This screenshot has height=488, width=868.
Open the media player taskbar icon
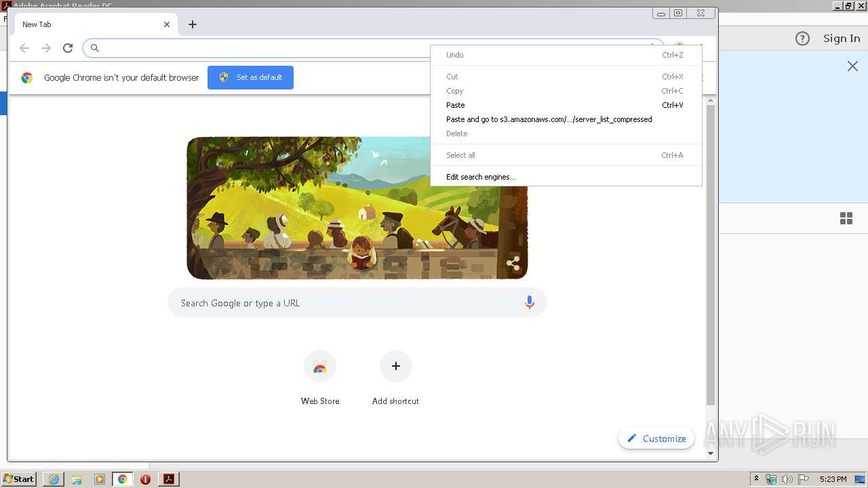click(x=100, y=479)
